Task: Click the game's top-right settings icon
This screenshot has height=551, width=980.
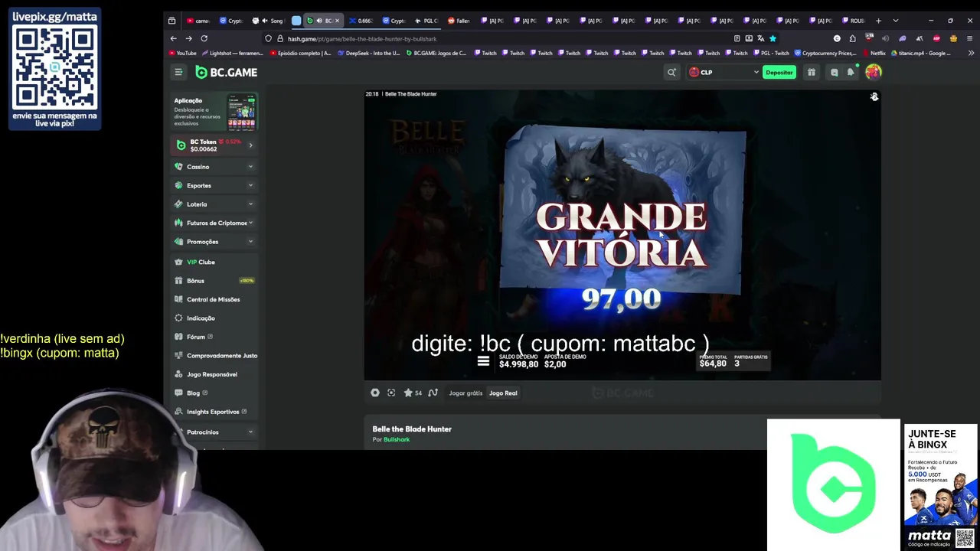Action: point(874,97)
